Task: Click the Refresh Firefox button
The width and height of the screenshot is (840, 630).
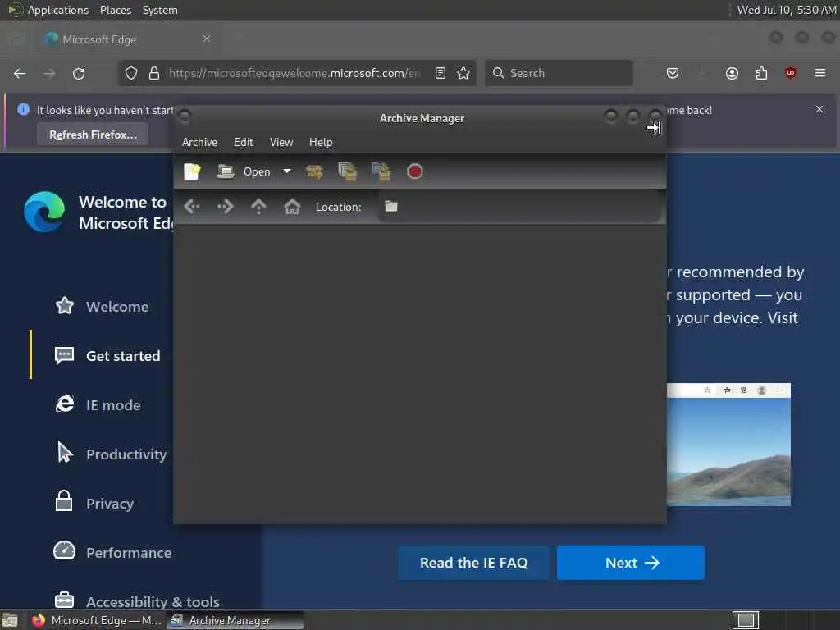Action: (94, 135)
